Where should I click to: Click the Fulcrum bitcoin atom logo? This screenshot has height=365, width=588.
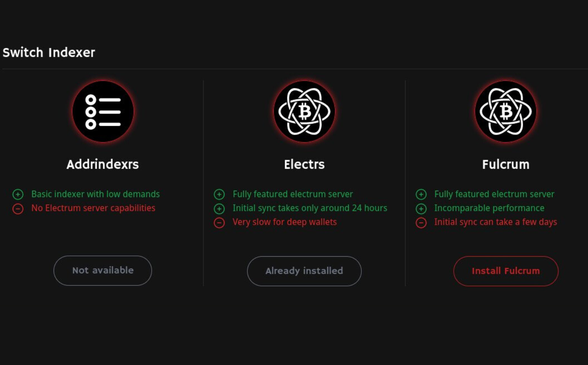(506, 112)
